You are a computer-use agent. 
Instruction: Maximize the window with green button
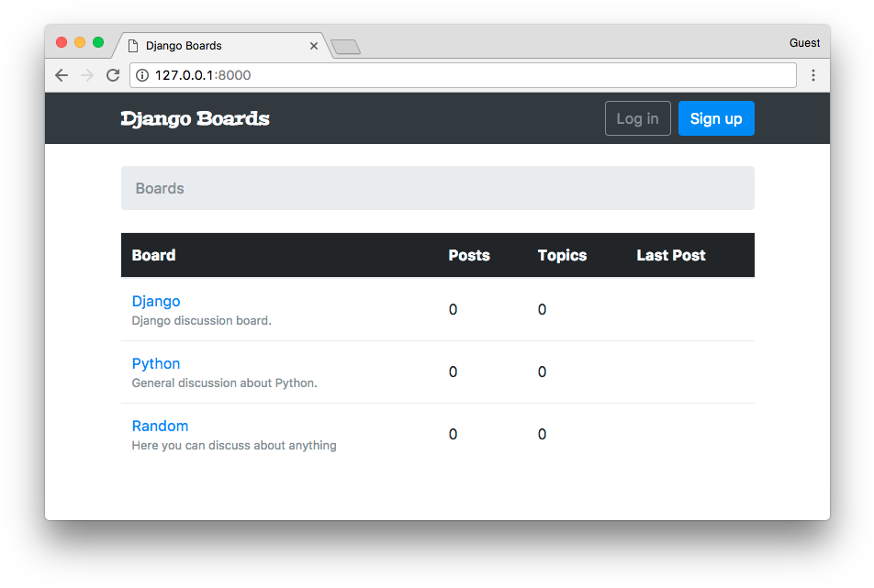click(x=98, y=42)
